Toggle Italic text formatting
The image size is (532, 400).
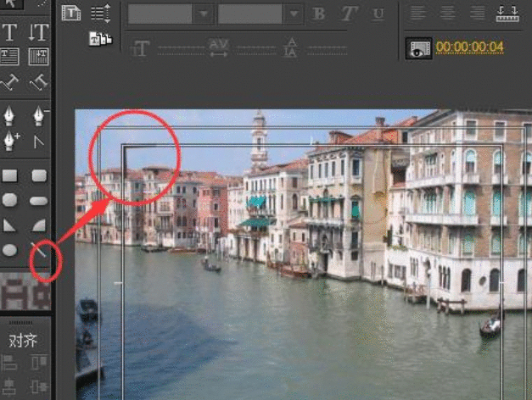[348, 14]
